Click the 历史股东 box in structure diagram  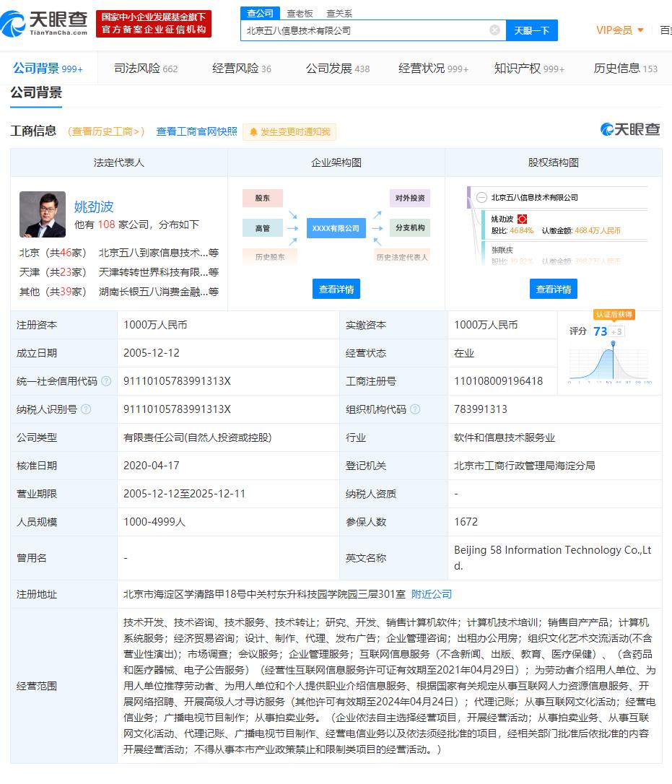(x=270, y=257)
